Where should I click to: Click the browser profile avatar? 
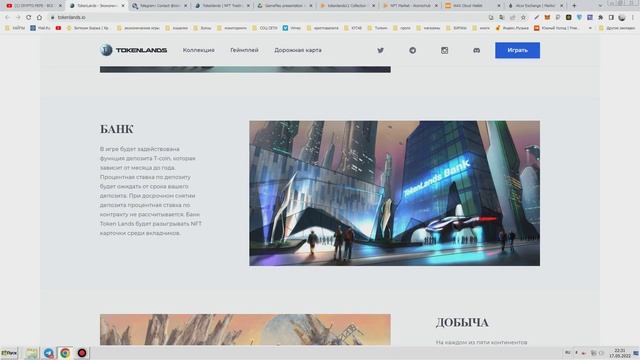622,17
